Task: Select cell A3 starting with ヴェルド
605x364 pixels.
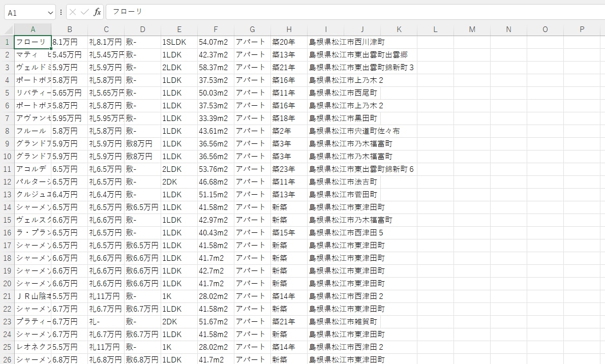Action: click(33, 68)
